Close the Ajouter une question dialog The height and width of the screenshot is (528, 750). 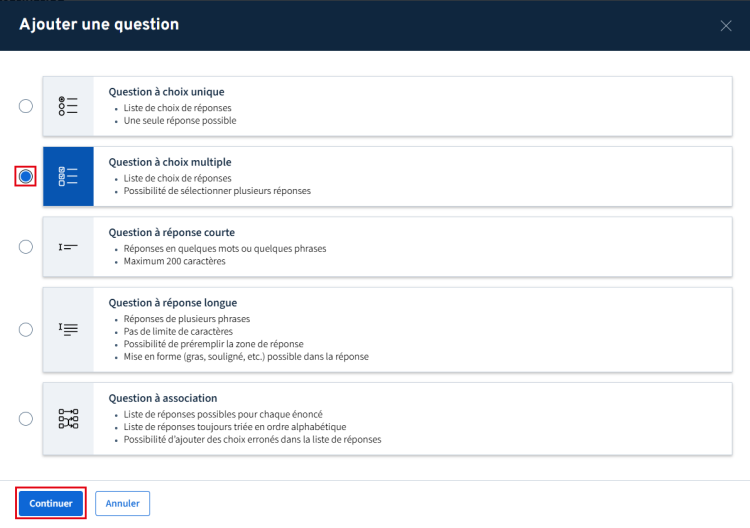[726, 25]
